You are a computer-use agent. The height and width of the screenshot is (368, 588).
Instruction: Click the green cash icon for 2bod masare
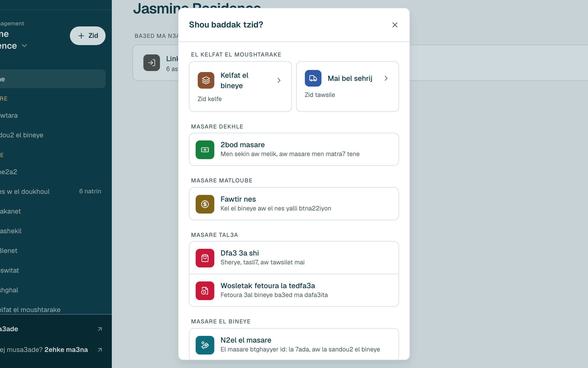[205, 150]
